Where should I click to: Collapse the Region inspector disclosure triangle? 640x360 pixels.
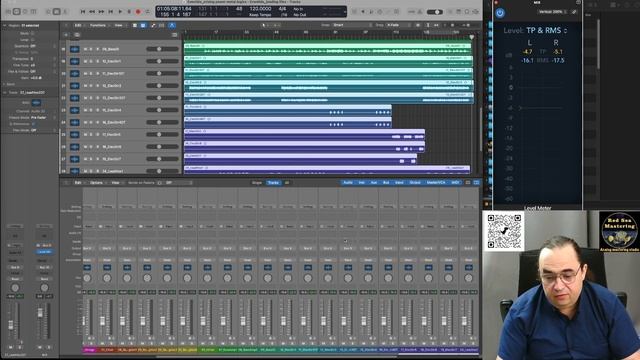coord(4,25)
